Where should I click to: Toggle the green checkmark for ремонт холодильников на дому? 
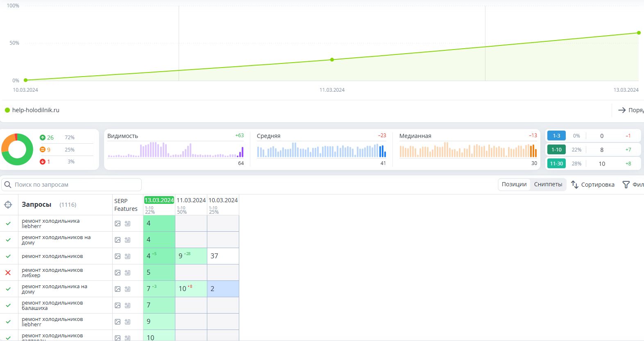[8, 240]
